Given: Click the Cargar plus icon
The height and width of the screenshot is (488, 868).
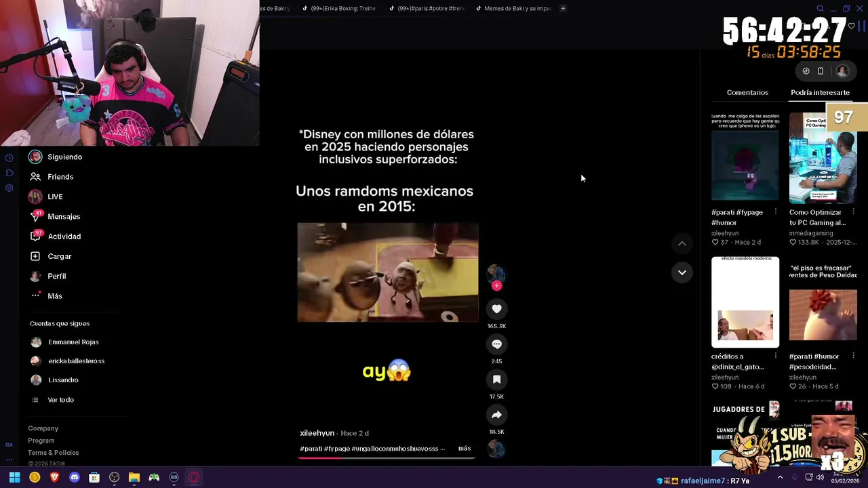Looking at the screenshot, I should click(x=35, y=256).
